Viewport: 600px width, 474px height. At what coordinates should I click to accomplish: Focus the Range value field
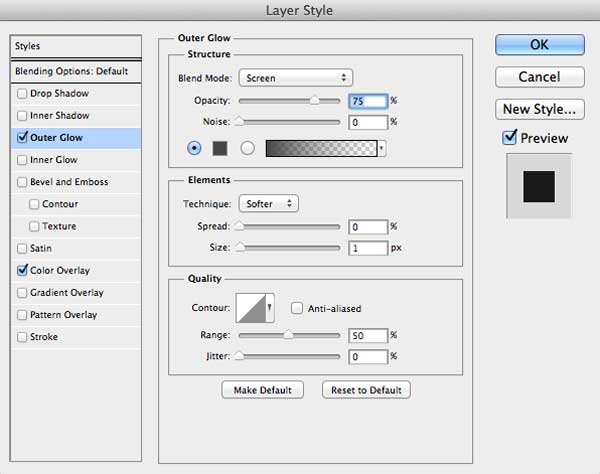click(368, 336)
